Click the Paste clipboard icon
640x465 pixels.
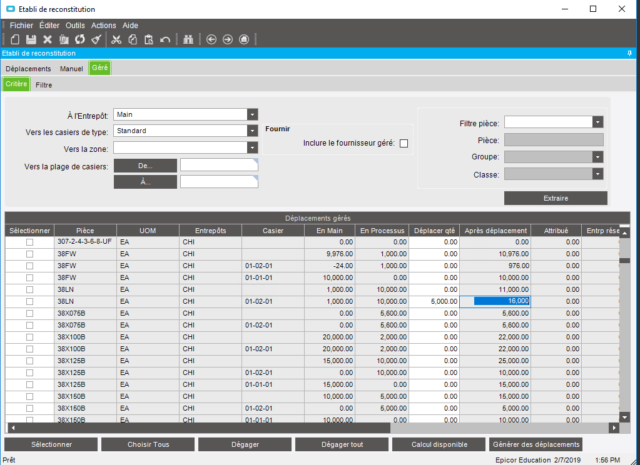pyautogui.click(x=149, y=40)
